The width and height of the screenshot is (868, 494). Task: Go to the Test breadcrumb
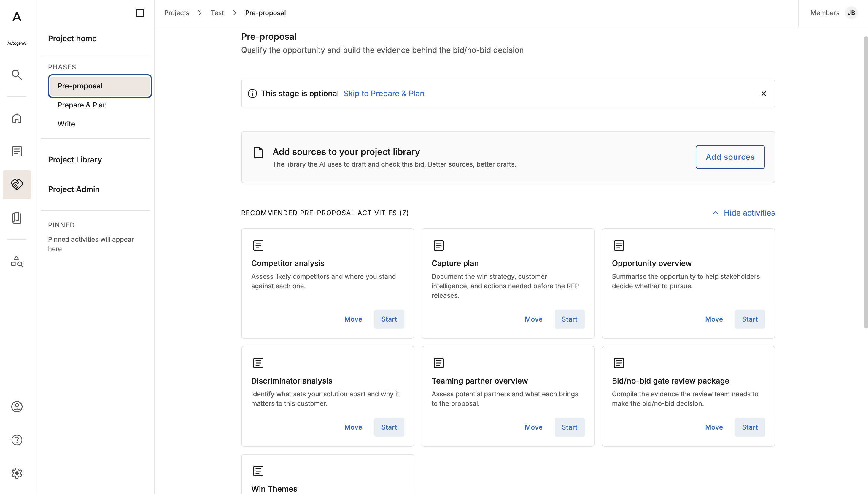[x=217, y=13]
